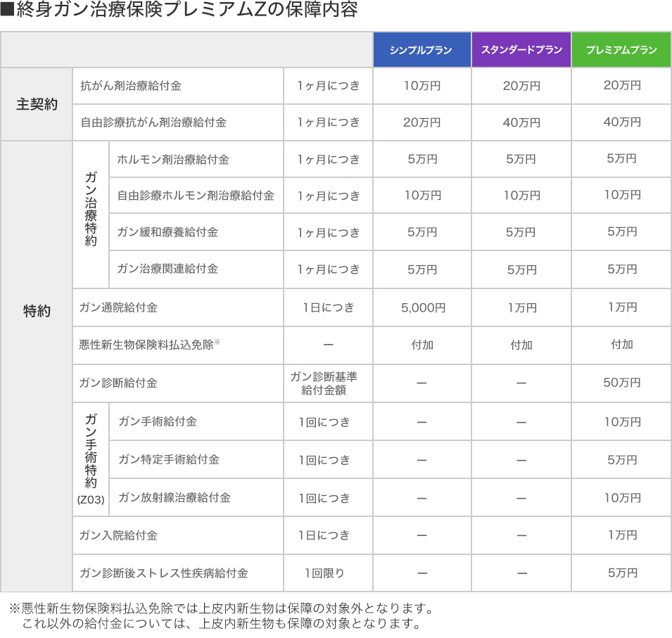Click the 悪性新生物保険料払込免除 row label
Screen dimensions: 672x638
(150, 345)
